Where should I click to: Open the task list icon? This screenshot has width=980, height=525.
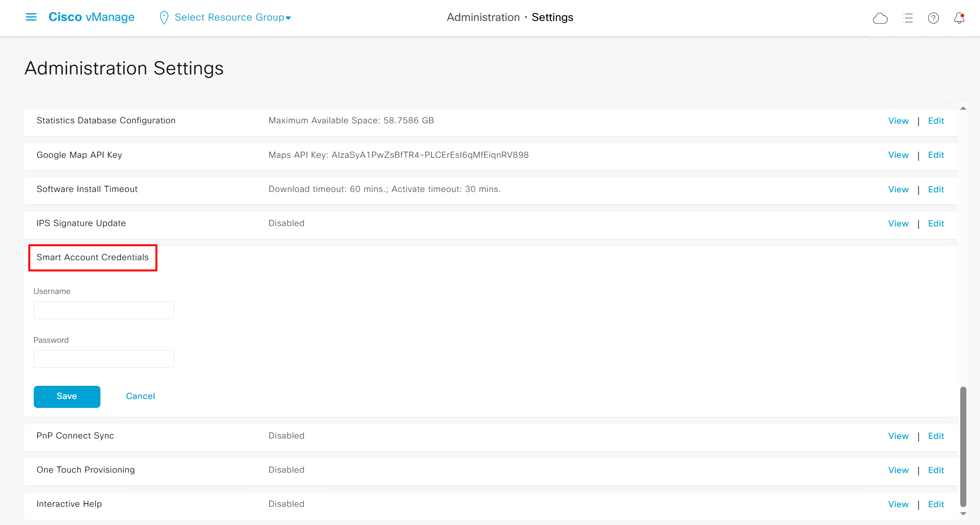(x=908, y=18)
